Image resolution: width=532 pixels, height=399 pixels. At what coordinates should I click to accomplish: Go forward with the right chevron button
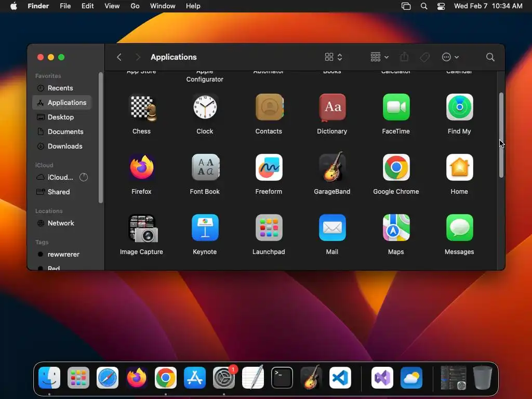[x=138, y=57]
